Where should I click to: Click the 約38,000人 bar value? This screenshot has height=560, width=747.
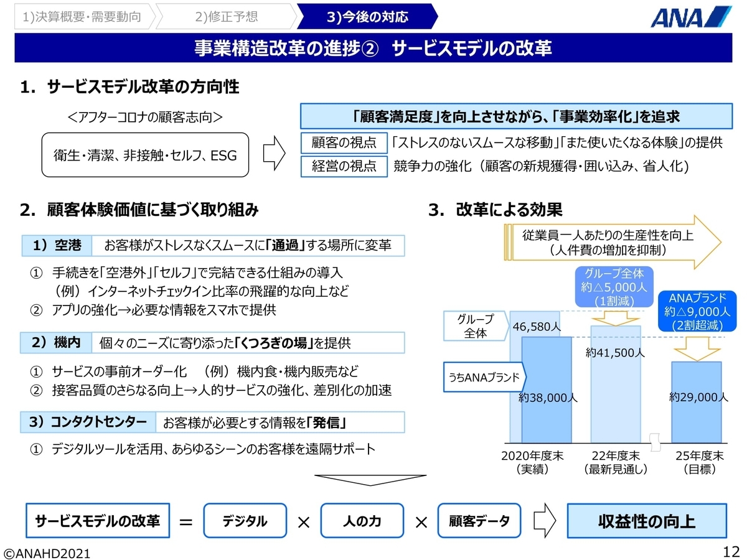548,398
